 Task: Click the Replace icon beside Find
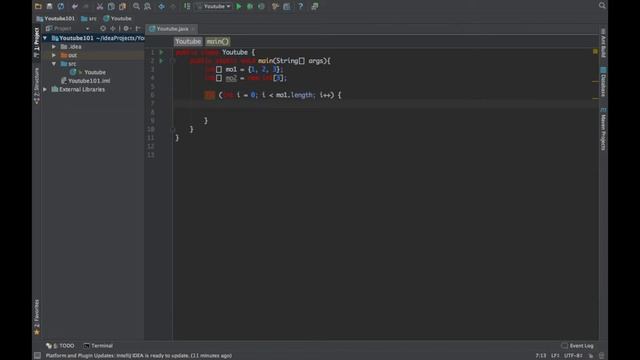pos(148,6)
